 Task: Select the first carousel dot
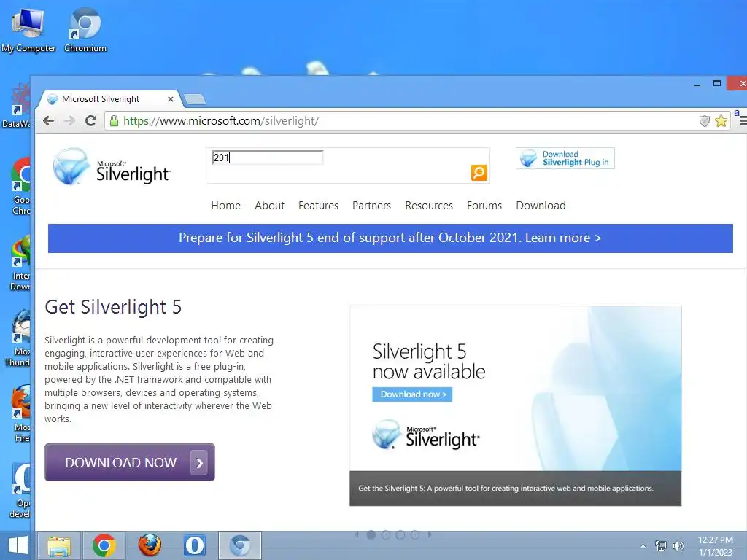371,534
